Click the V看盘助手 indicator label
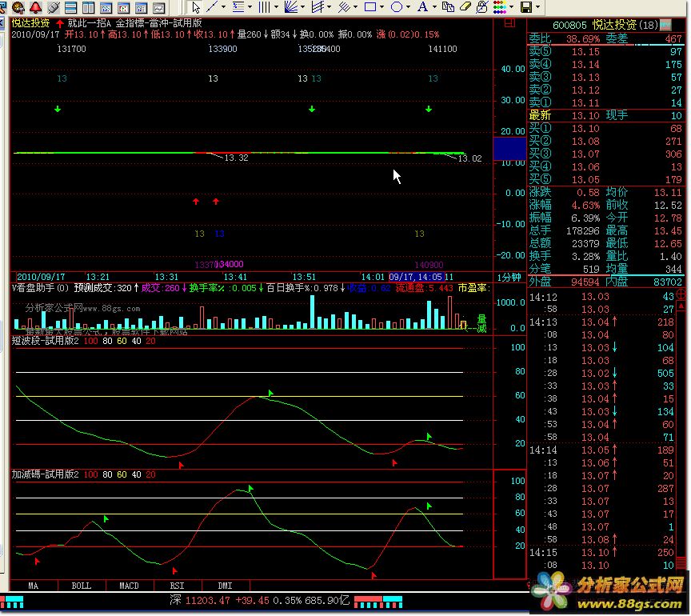The width and height of the screenshot is (691, 616). [40, 288]
